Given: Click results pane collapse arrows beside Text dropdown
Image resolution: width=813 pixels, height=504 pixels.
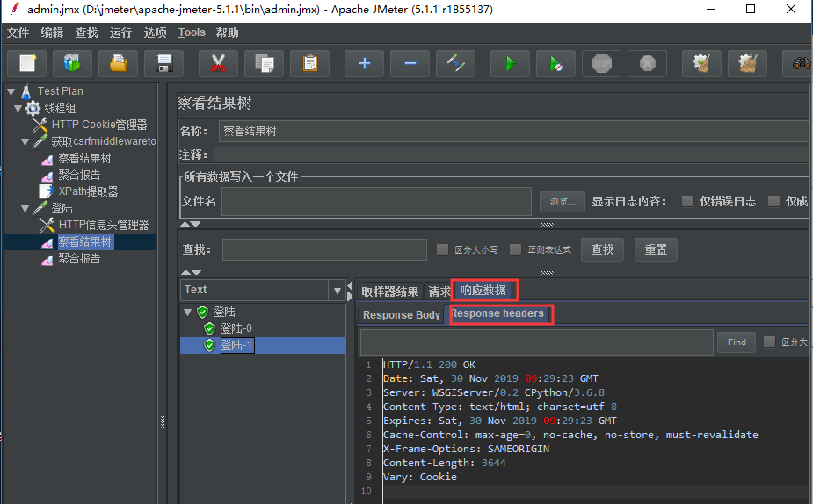Looking at the screenshot, I should (x=350, y=292).
